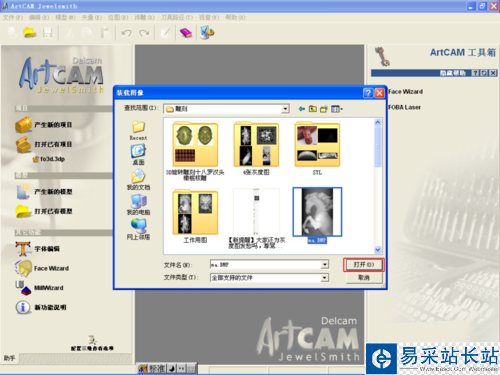Screen dimensions: 500x375
Task: Open the 浮雕 menu
Action: point(145,17)
